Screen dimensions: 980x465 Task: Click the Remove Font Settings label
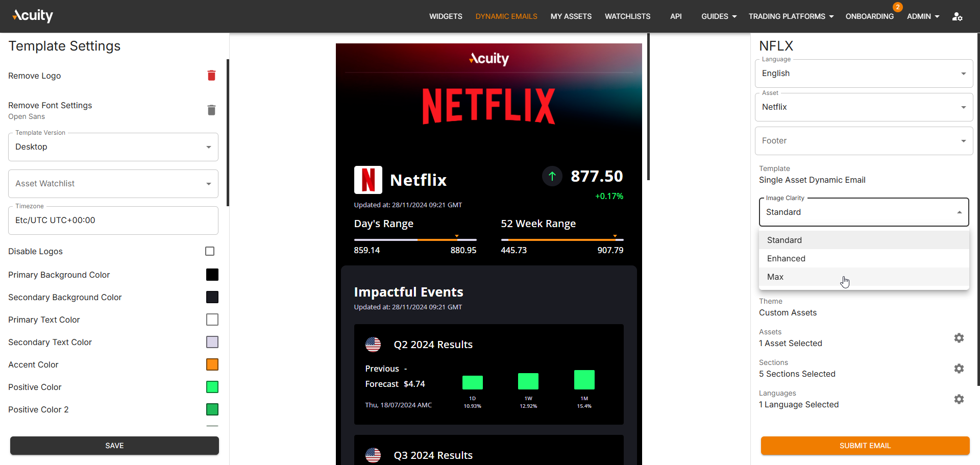click(x=50, y=105)
